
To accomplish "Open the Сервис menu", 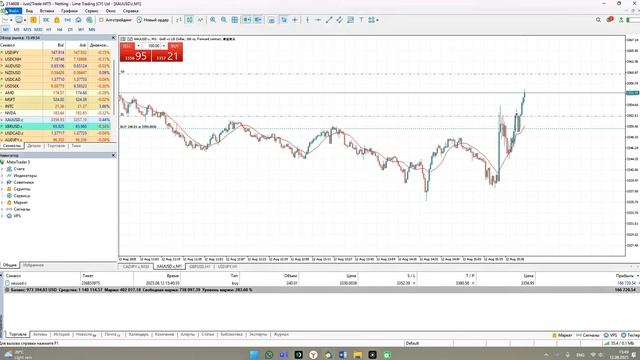I will coord(91,11).
